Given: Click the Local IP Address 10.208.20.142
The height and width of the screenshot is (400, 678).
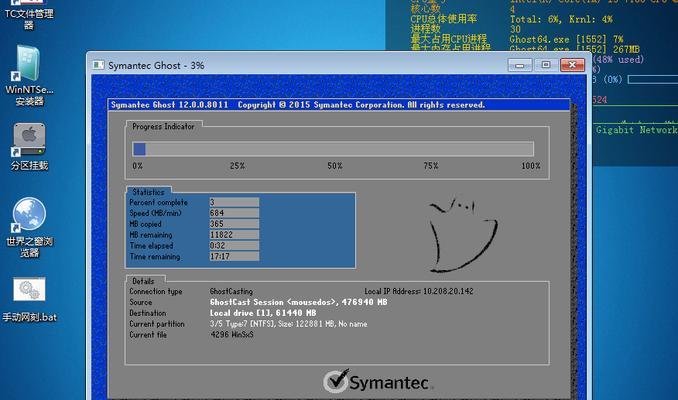Looking at the screenshot, I should (419, 291).
